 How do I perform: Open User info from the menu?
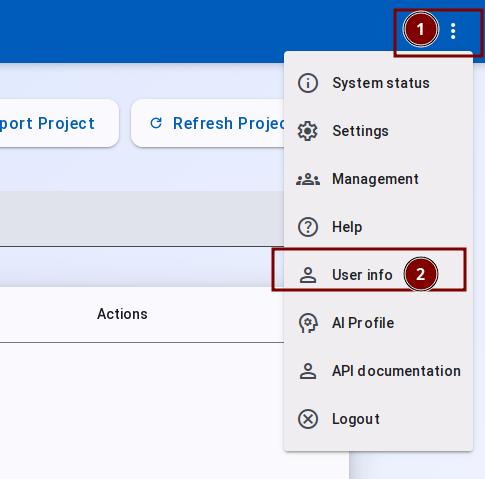pos(378,275)
